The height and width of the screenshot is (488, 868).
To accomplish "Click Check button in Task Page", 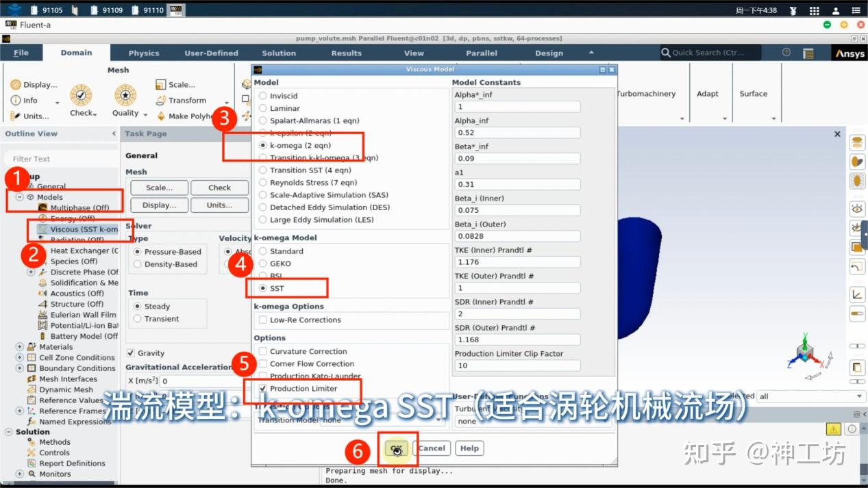I will [220, 188].
